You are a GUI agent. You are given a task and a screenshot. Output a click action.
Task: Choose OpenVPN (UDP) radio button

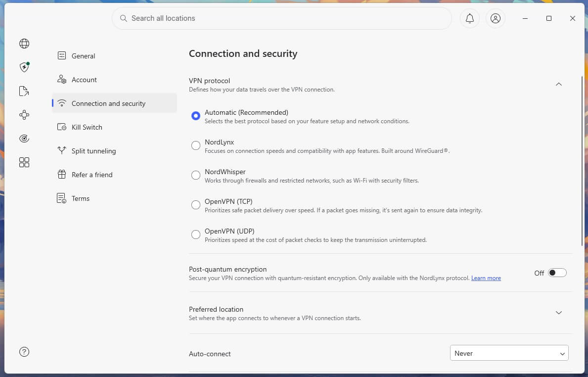(196, 235)
